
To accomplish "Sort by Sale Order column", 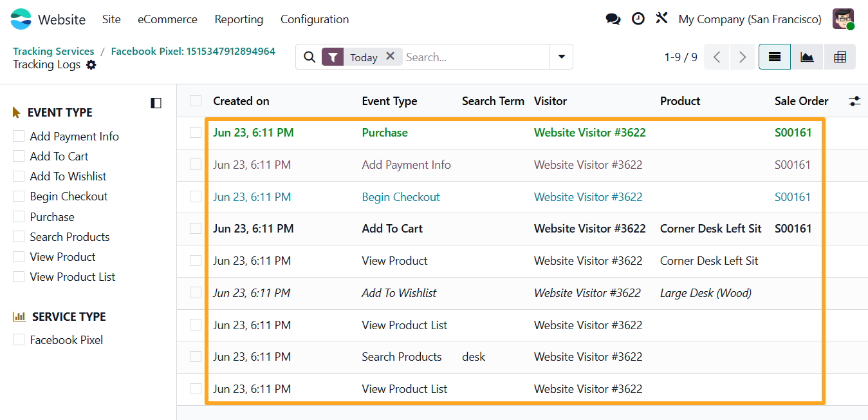I will pos(802,101).
